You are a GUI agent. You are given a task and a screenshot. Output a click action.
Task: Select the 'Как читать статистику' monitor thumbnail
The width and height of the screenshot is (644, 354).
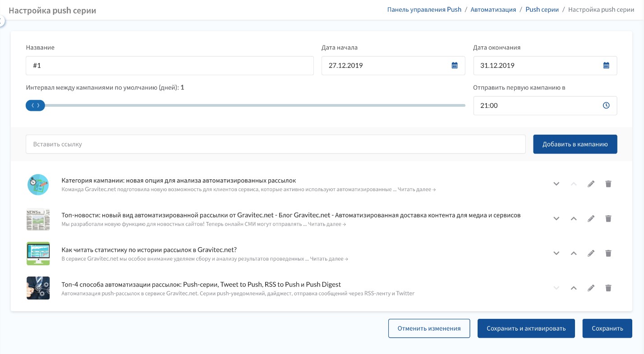tap(38, 254)
